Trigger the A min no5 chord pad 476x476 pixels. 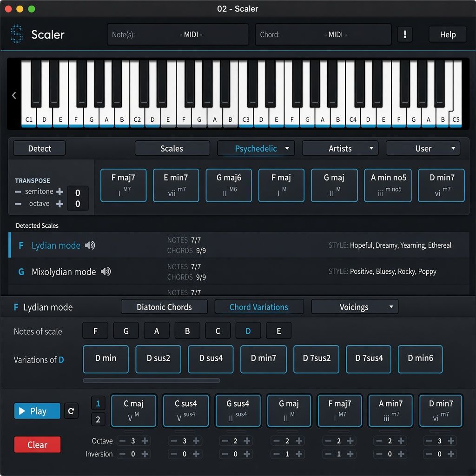388,185
